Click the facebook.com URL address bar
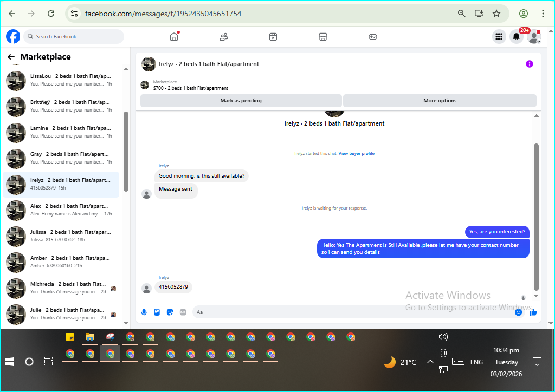The image size is (555, 392). pyautogui.click(x=163, y=14)
